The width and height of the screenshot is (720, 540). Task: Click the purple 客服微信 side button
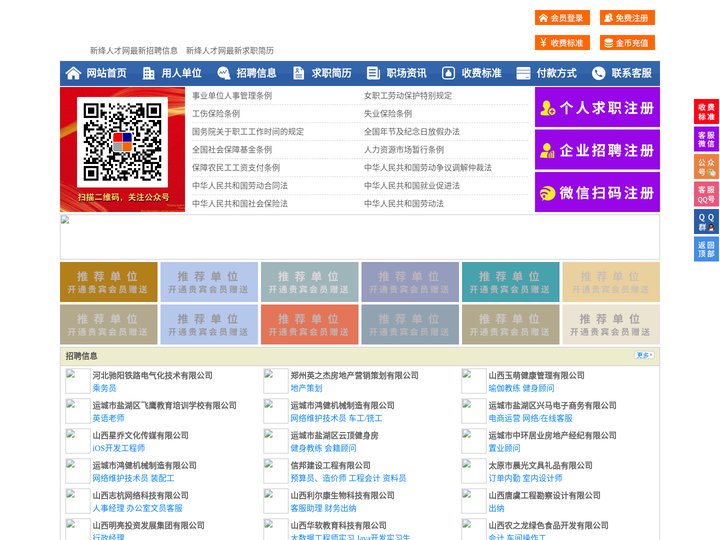[706, 139]
